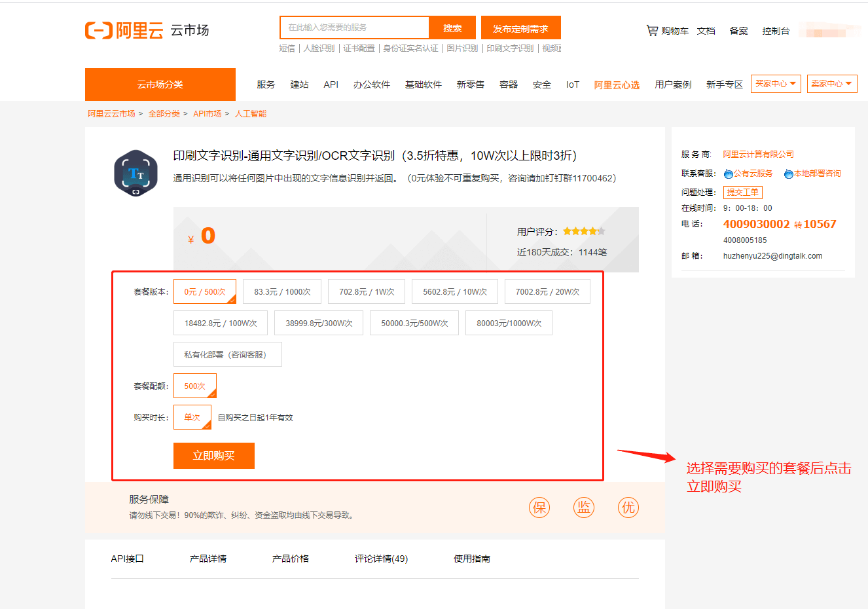Switch to the 产品详情 tab
868x609 pixels.
click(x=208, y=559)
